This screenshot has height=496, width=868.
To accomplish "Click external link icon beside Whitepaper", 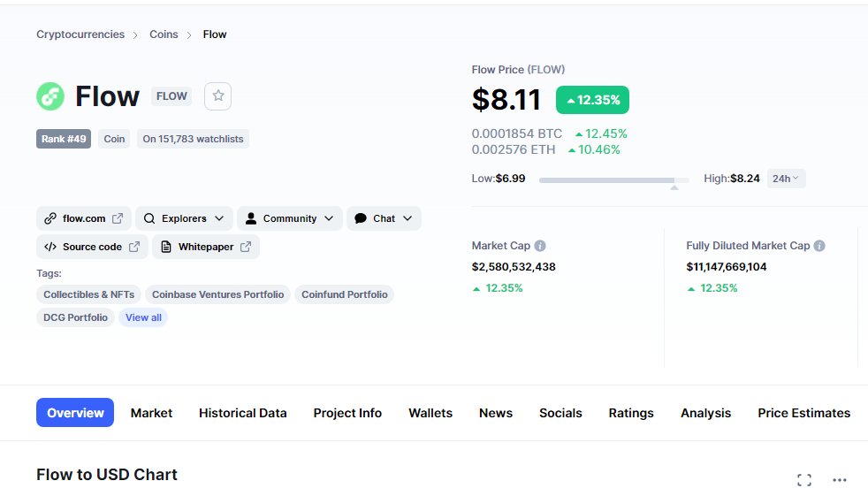I will pyautogui.click(x=246, y=247).
